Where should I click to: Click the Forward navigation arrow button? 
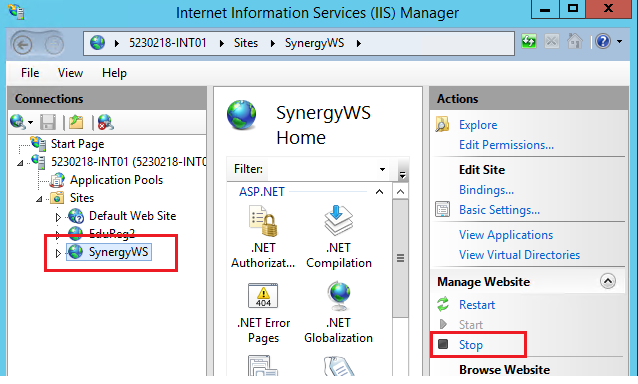tap(54, 44)
